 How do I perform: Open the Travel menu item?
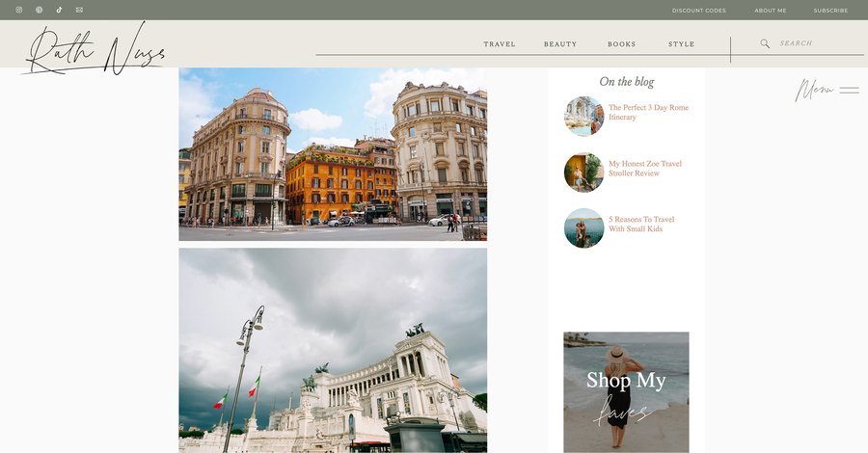[500, 44]
